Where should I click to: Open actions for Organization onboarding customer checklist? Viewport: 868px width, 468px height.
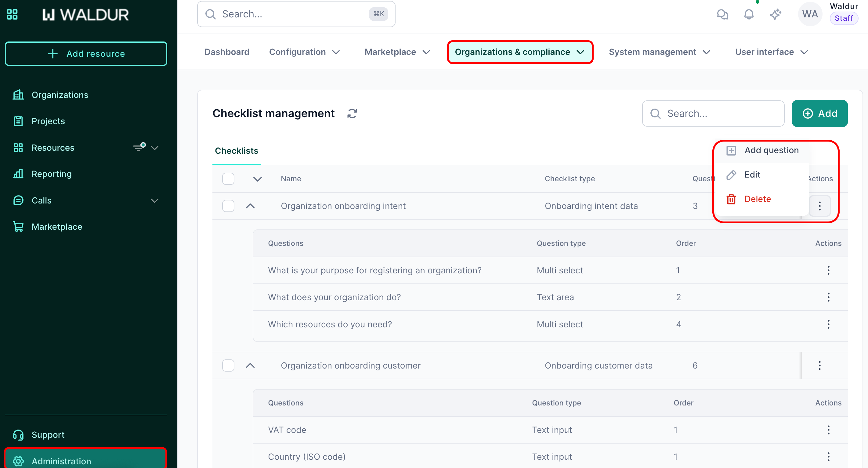819,365
